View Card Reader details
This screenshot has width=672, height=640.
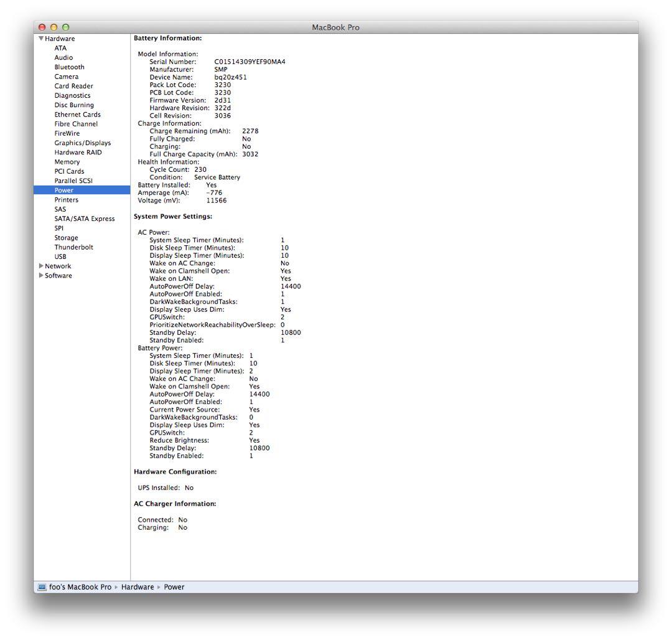point(73,86)
